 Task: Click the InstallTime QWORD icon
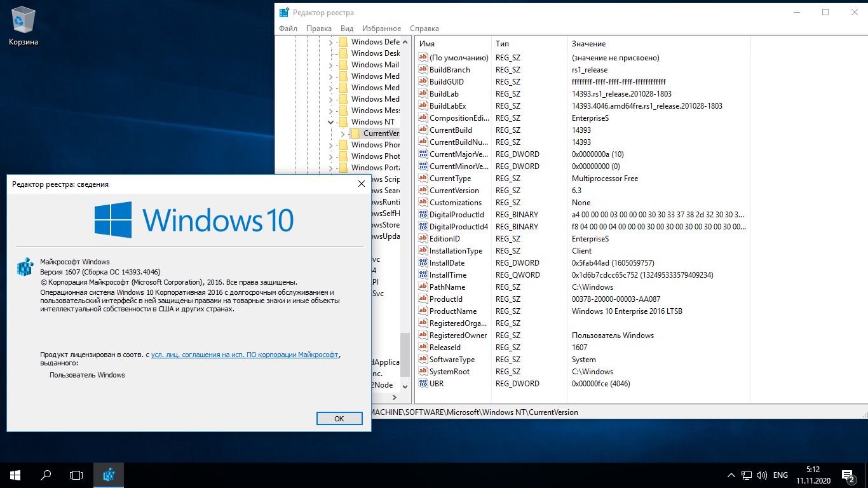point(423,275)
